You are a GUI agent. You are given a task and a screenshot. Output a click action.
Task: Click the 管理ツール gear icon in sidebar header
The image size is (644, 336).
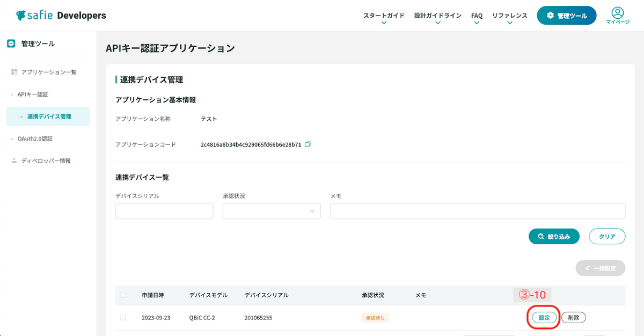click(x=11, y=43)
